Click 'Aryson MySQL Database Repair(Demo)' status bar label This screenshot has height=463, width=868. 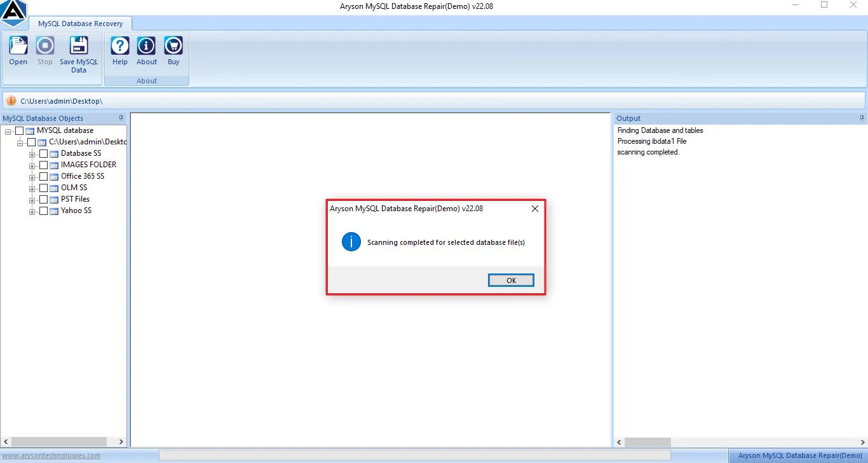[x=800, y=455]
